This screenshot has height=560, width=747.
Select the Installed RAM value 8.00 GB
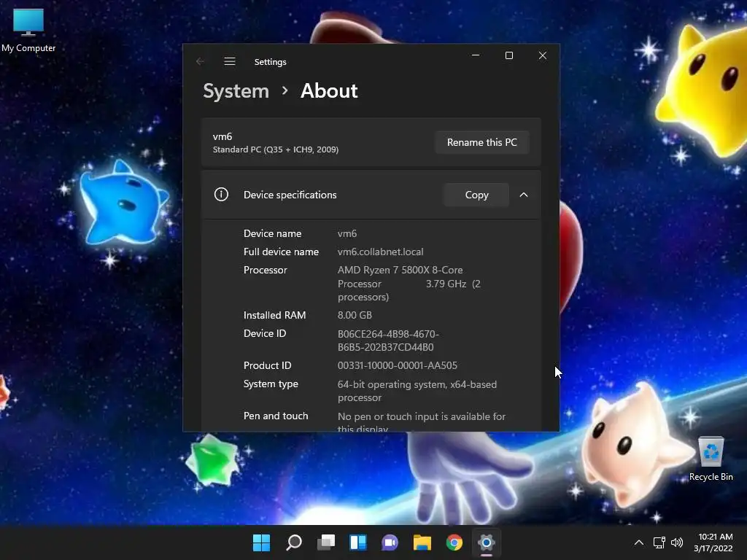click(355, 315)
